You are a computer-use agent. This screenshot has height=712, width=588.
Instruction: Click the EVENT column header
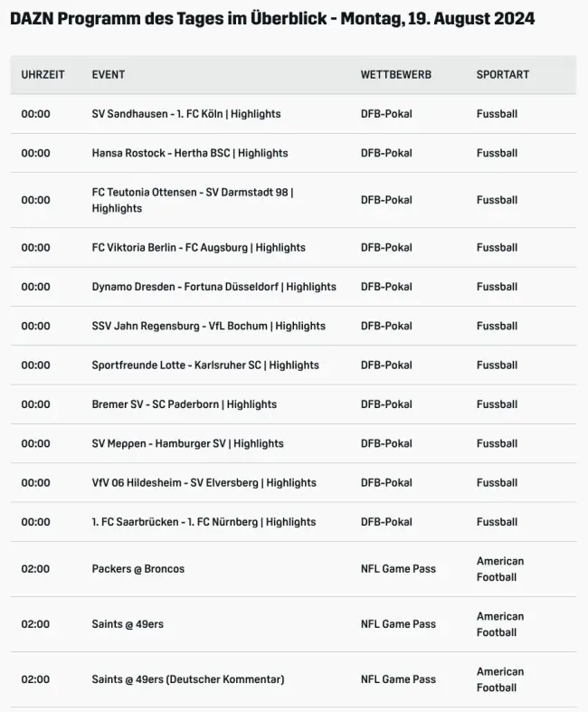point(109,75)
